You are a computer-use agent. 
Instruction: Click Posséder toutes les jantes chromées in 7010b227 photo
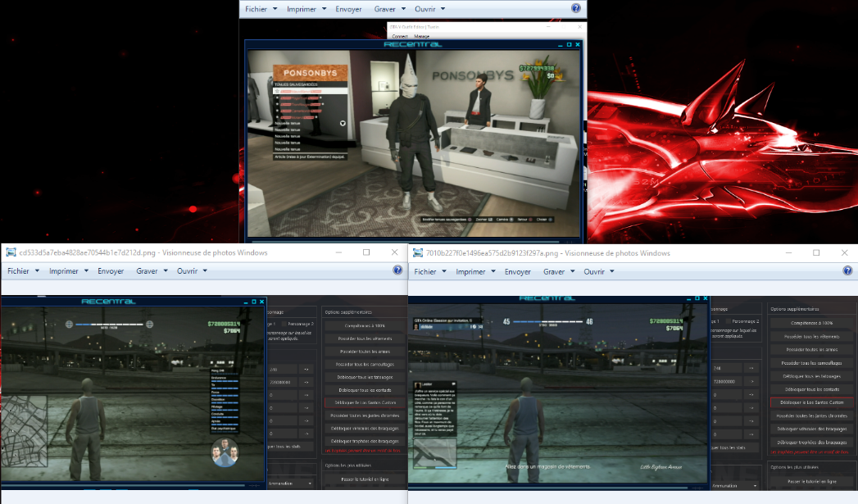click(811, 415)
